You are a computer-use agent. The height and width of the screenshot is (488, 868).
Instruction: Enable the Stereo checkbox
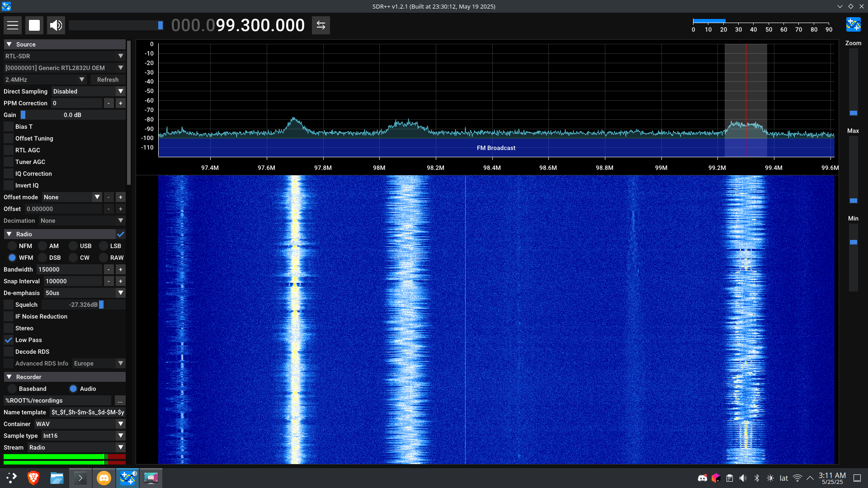coord(9,328)
